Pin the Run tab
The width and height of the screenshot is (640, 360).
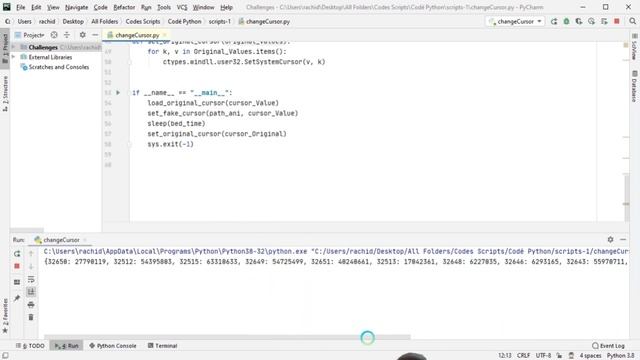click(17, 298)
